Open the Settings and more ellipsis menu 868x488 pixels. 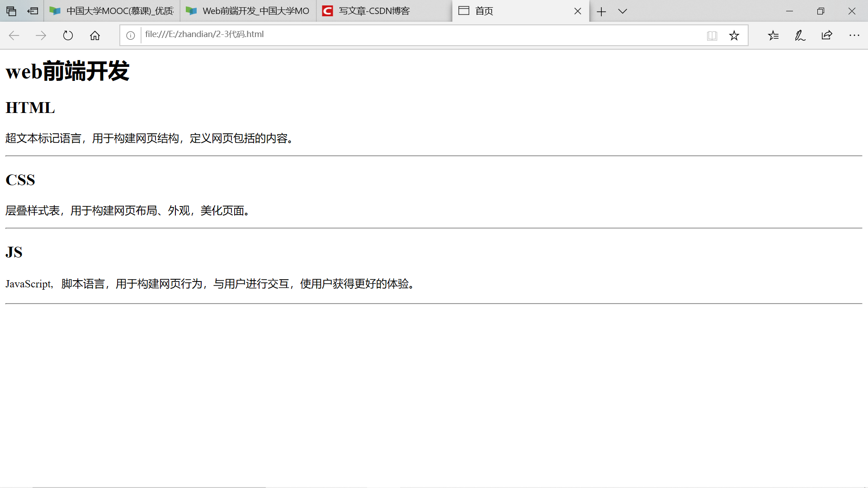pyautogui.click(x=854, y=36)
